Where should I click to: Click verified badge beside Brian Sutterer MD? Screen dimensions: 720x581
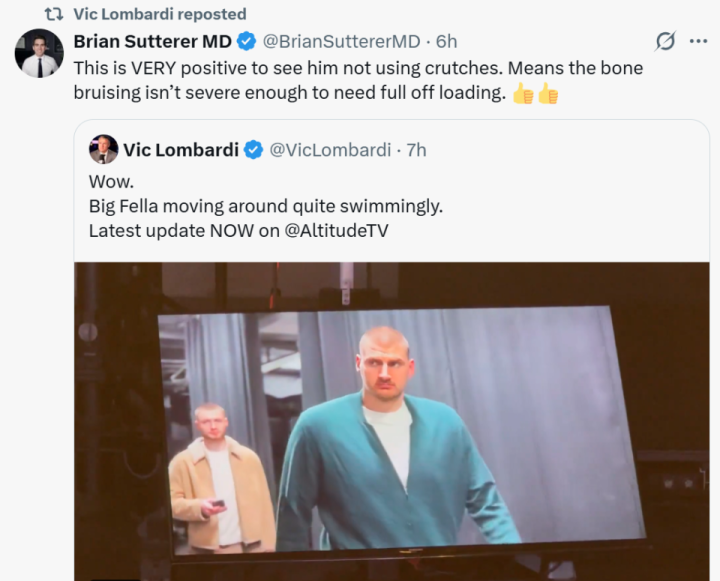pos(247,41)
